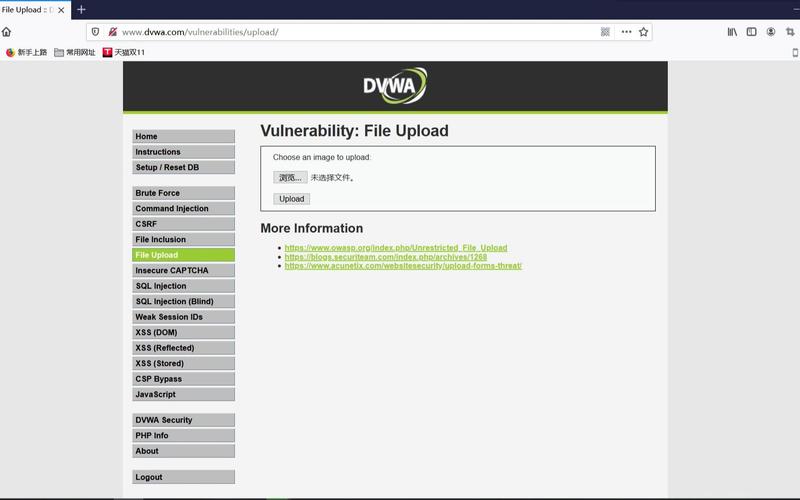This screenshot has width=800, height=500.
Task: Open the Weak Session IDs module
Action: [x=184, y=317]
